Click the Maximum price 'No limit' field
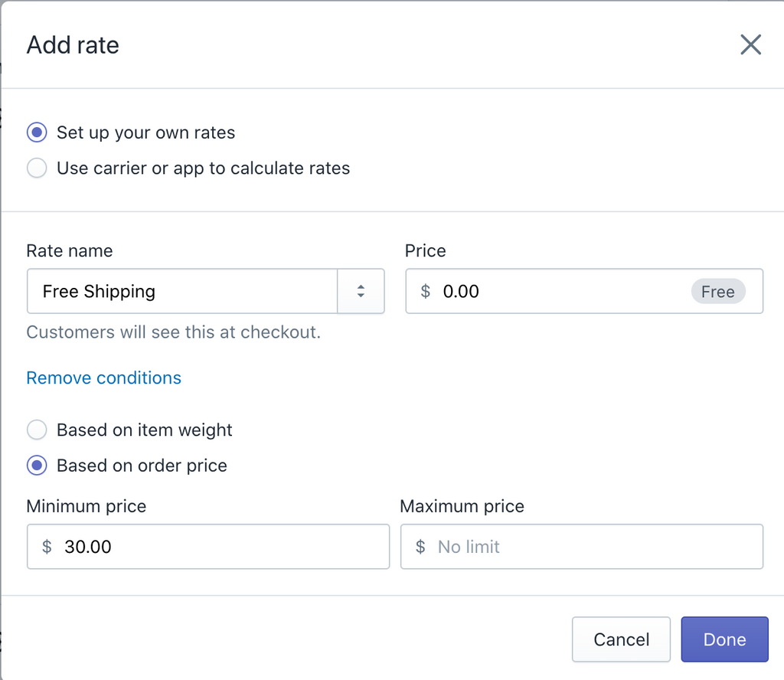This screenshot has height=680, width=784. (x=536, y=547)
